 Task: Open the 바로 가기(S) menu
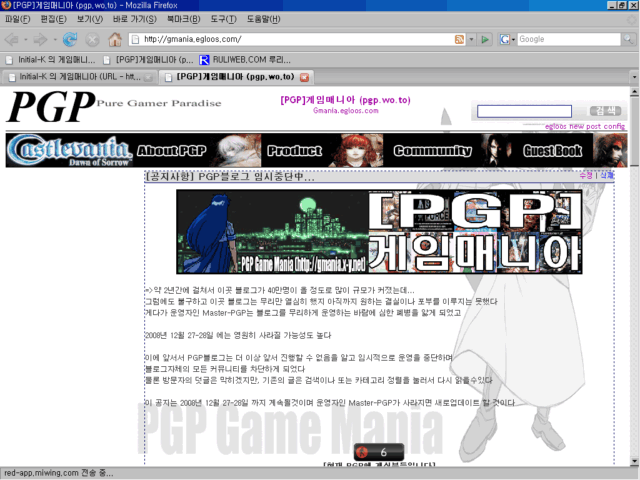[135, 19]
